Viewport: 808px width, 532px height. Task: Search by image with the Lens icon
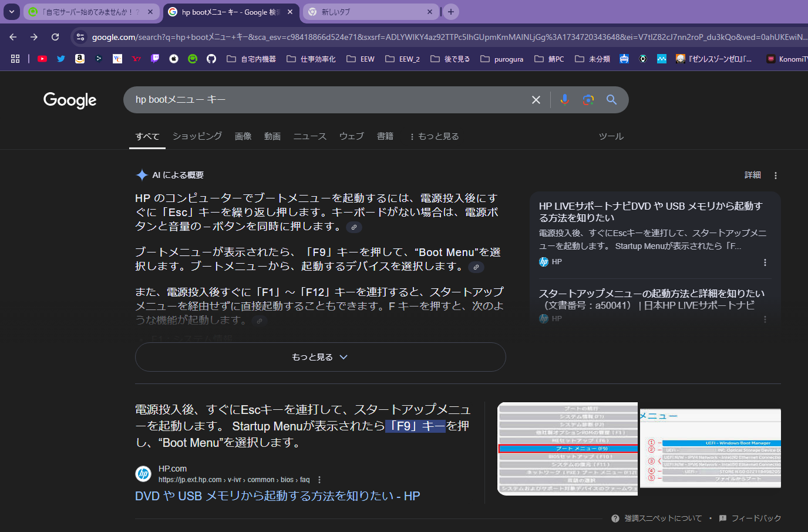tap(588, 100)
